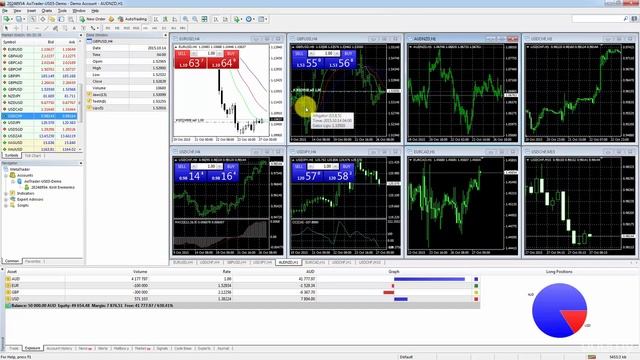Zoom in on the chart
640x360 pixels.
point(185,19)
